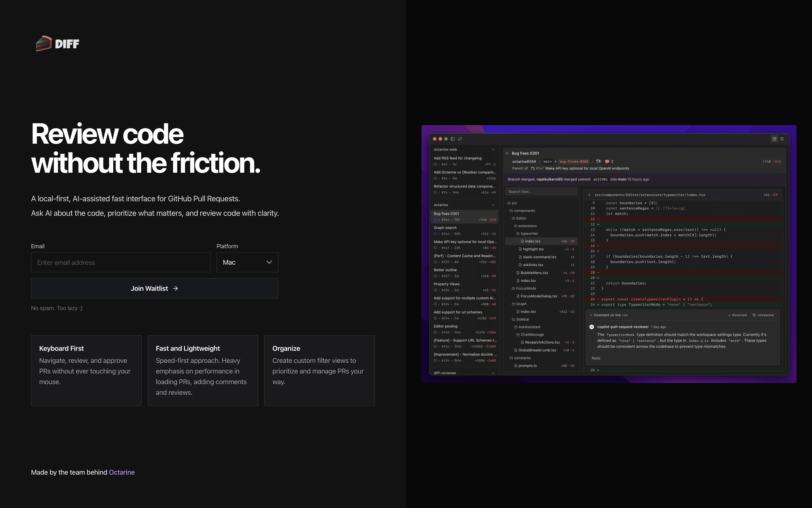Click the Enter email address field
Viewport: 812px width, 508px height.
tap(121, 262)
